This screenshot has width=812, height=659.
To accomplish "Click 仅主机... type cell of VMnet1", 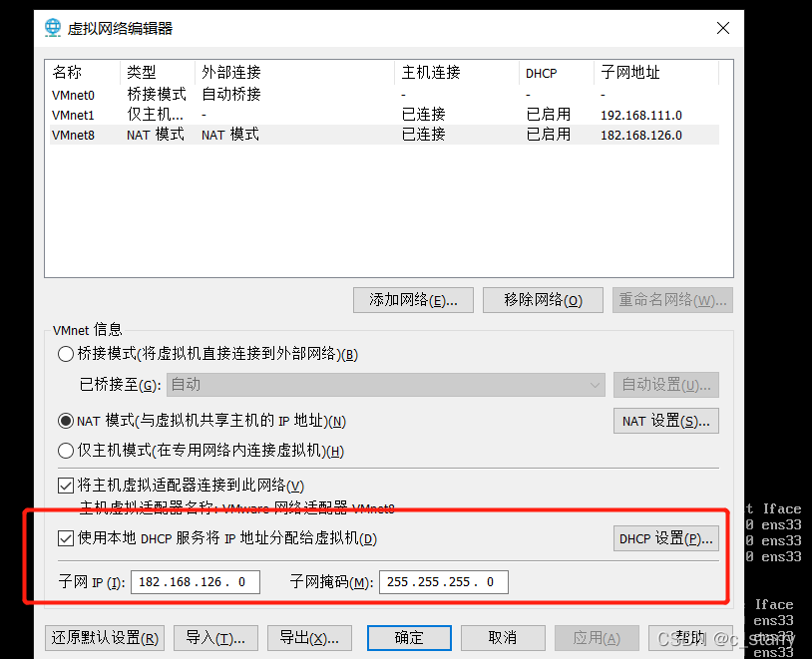I will pos(156,115).
